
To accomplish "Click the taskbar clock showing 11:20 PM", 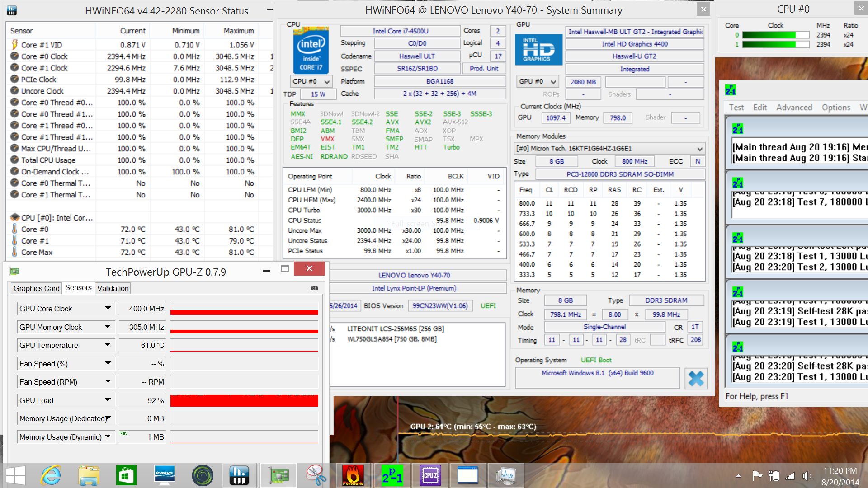I will coord(840,476).
